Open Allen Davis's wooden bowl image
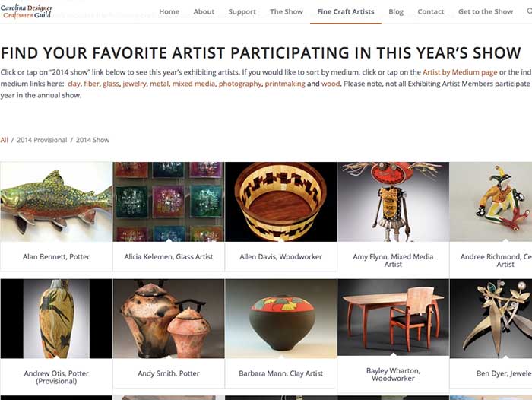The image size is (532, 400). pos(281,202)
